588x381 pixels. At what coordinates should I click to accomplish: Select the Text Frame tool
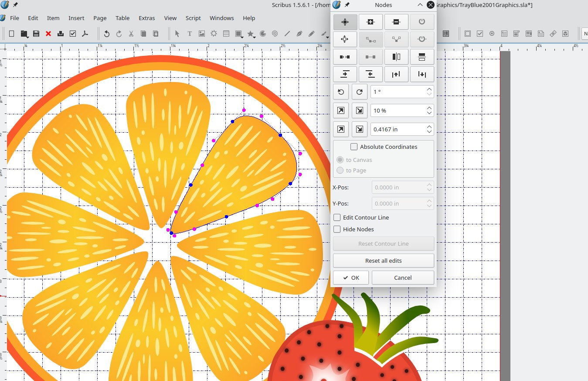[x=190, y=34]
